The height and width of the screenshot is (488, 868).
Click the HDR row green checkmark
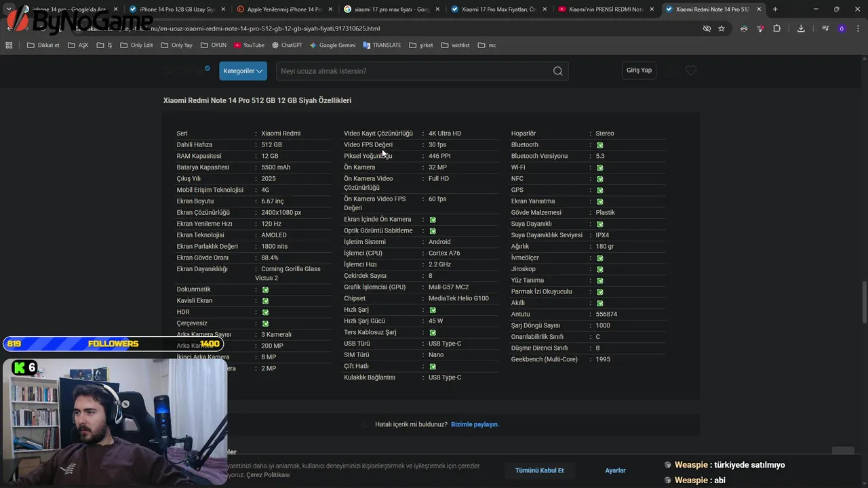(265, 312)
